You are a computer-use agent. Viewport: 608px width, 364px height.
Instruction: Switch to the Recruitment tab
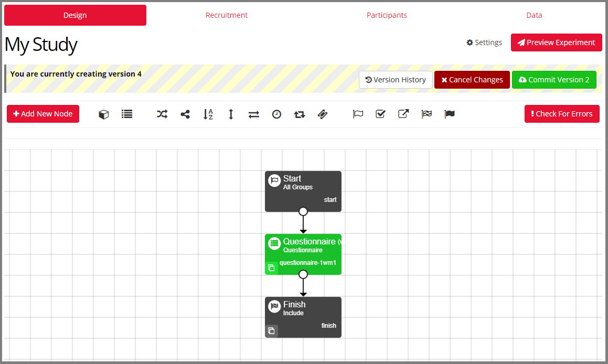point(227,15)
